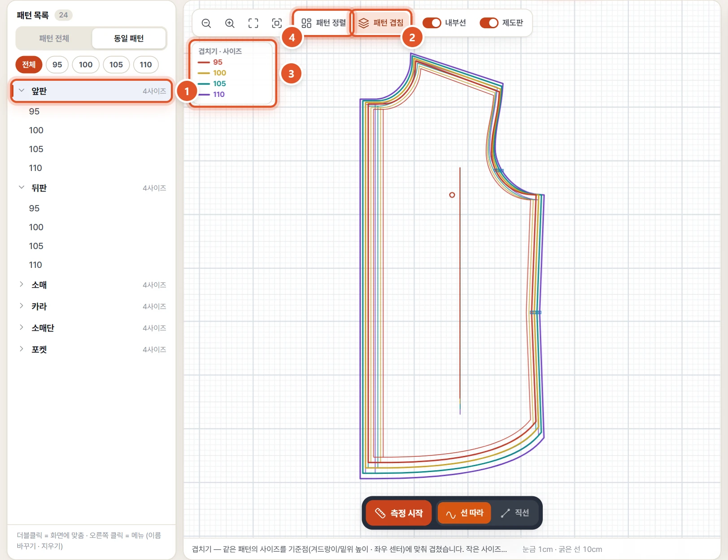Choose the 선 따라 measuring mode
This screenshot has height=560, width=728.
point(464,513)
